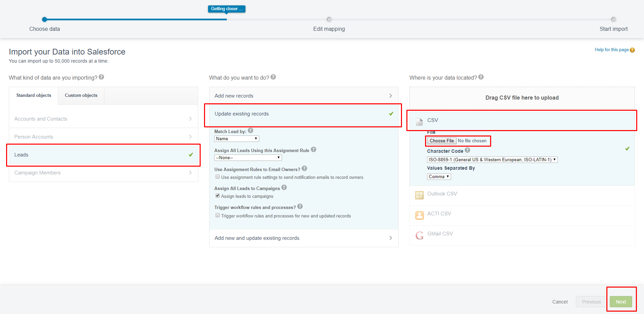The width and height of the screenshot is (644, 314).
Task: Click help icon next to Match Lead by
Action: coord(250,131)
